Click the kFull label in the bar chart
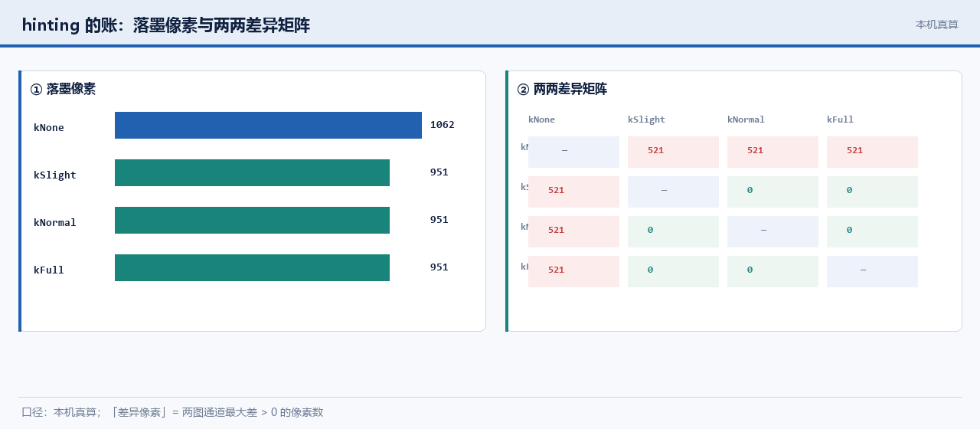Screen dimensions: 980x429 click(x=49, y=270)
